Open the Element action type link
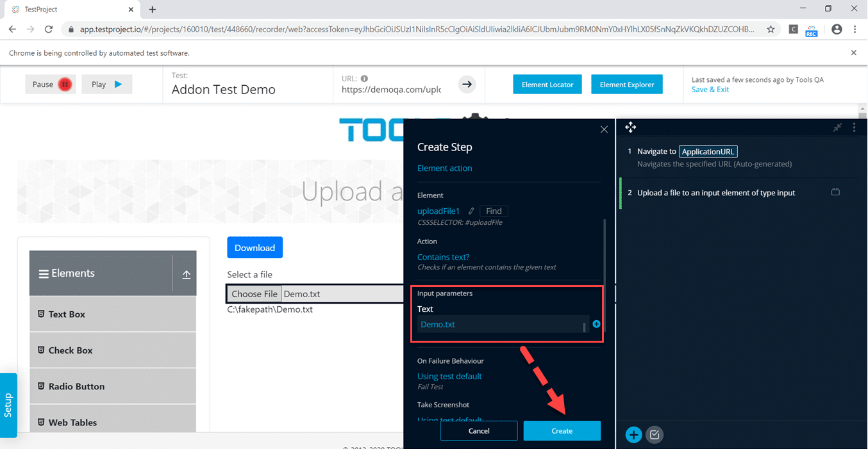This screenshot has width=868, height=449. (444, 168)
